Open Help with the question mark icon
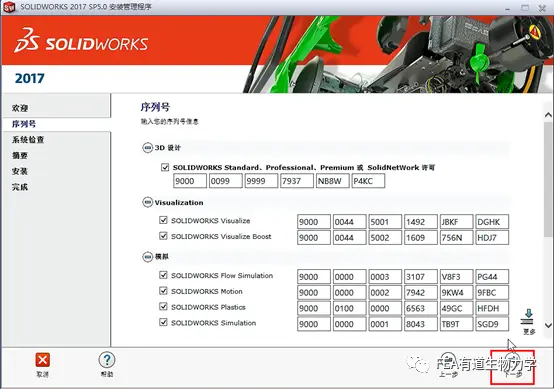Viewport: 554px width, 389px height. click(107, 360)
